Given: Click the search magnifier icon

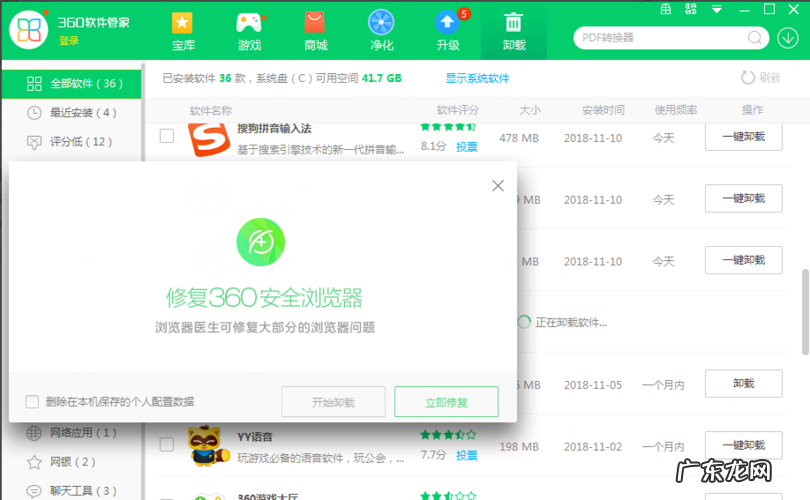Looking at the screenshot, I should [755, 38].
